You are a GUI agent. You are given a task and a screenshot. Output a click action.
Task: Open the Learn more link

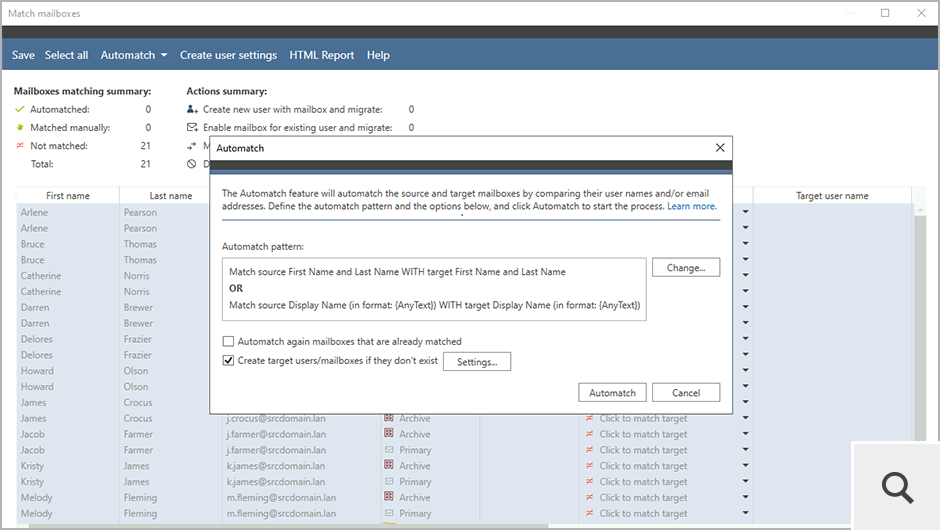click(692, 206)
